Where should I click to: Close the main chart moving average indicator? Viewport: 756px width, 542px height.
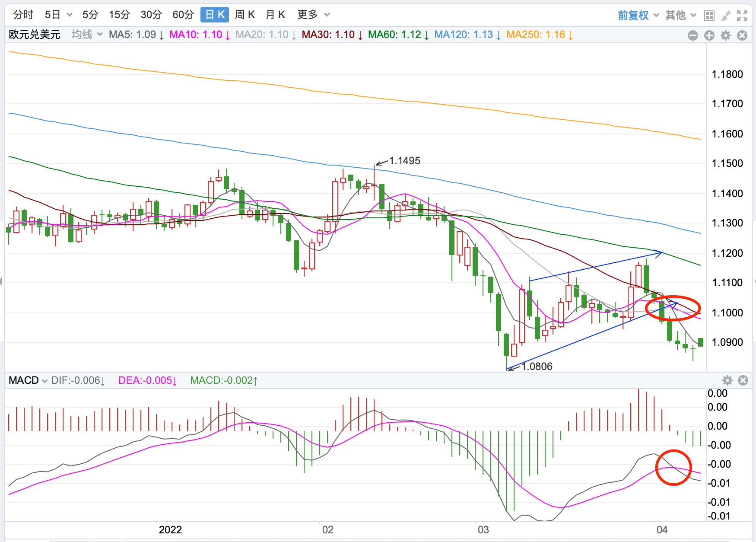742,35
